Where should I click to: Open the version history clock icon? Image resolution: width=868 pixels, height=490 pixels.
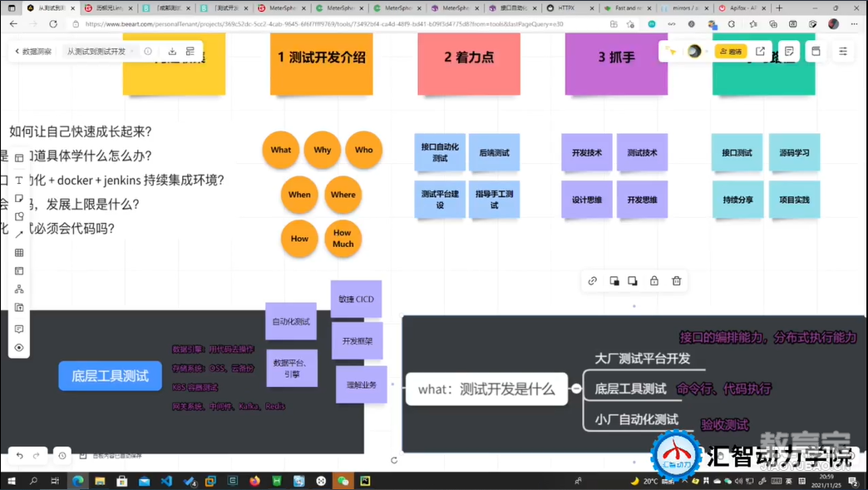click(62, 455)
